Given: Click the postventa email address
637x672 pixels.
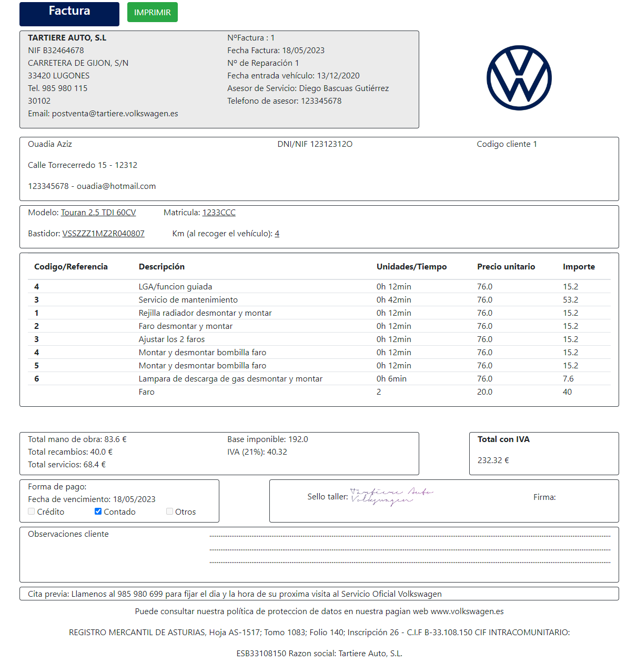Looking at the screenshot, I should pyautogui.click(x=115, y=114).
